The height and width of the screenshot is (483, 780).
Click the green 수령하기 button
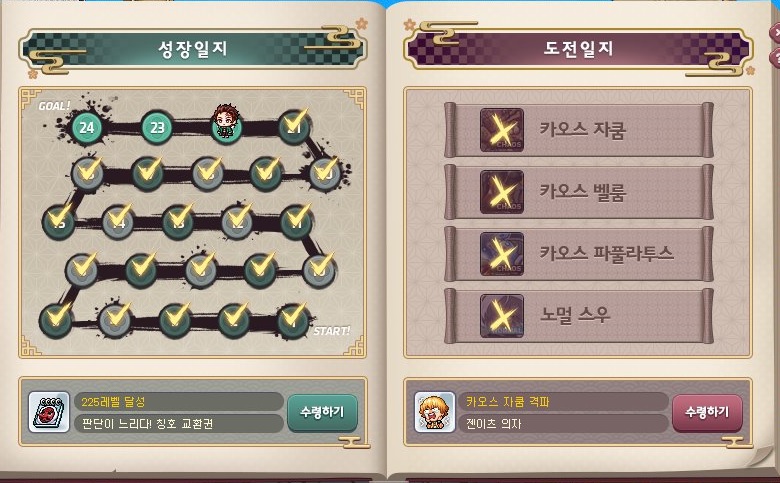pos(322,412)
